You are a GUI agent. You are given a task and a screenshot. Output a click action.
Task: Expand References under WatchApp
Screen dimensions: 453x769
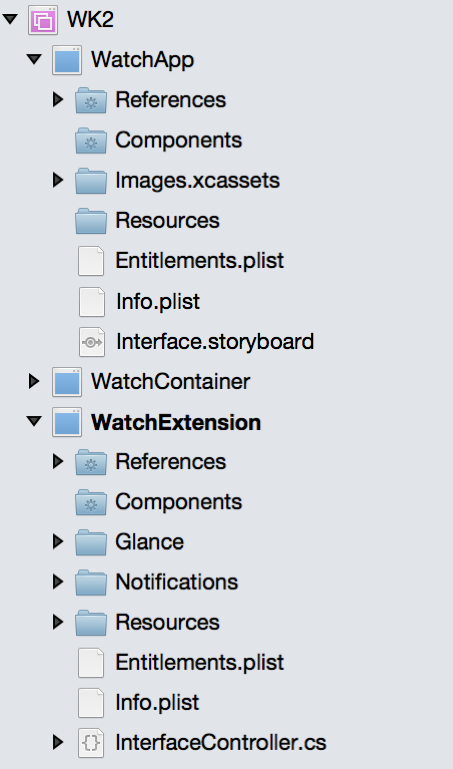[58, 100]
